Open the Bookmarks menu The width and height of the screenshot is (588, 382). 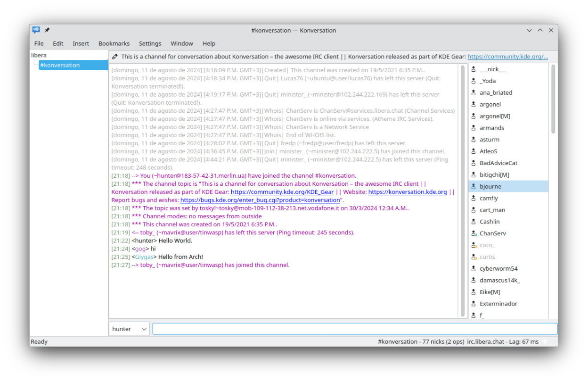click(x=114, y=43)
